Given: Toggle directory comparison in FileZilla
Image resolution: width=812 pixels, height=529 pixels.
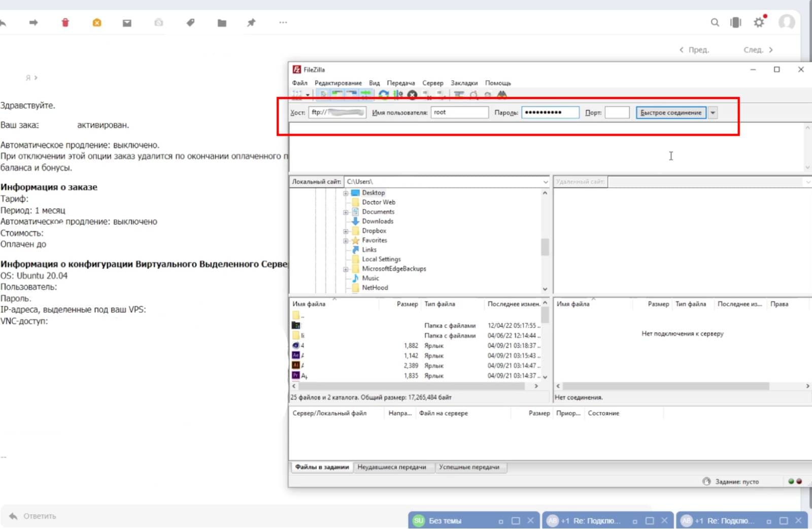Looking at the screenshot, I should click(473, 94).
